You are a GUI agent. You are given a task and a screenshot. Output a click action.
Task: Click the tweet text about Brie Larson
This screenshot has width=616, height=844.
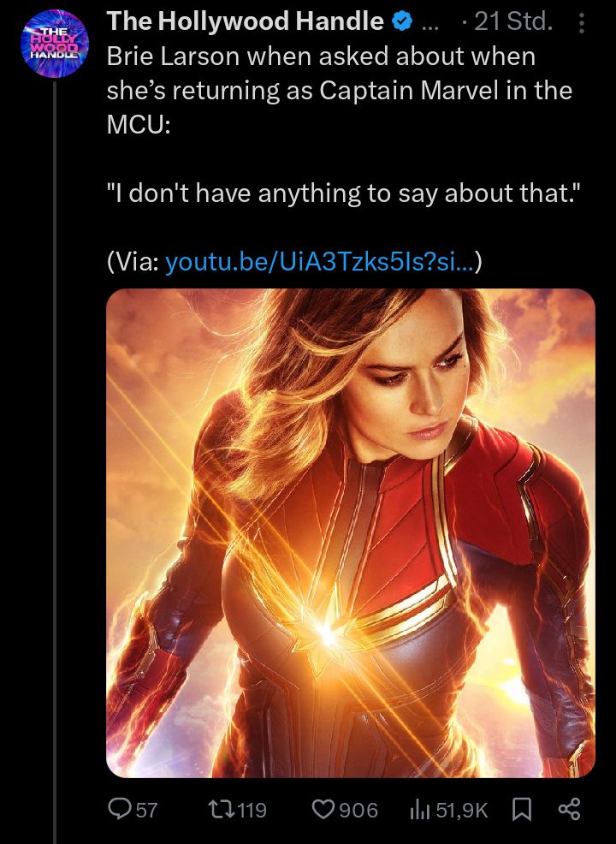[x=340, y=91]
